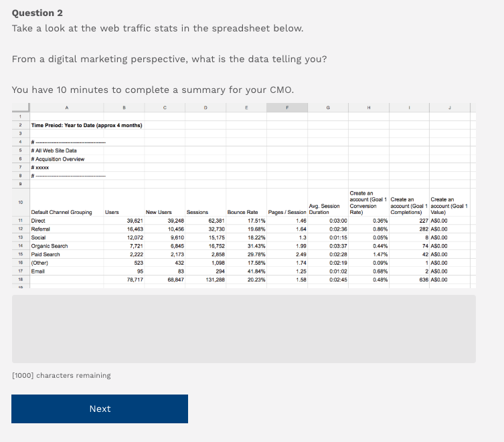Click inside the summary answer text box

coord(244,328)
